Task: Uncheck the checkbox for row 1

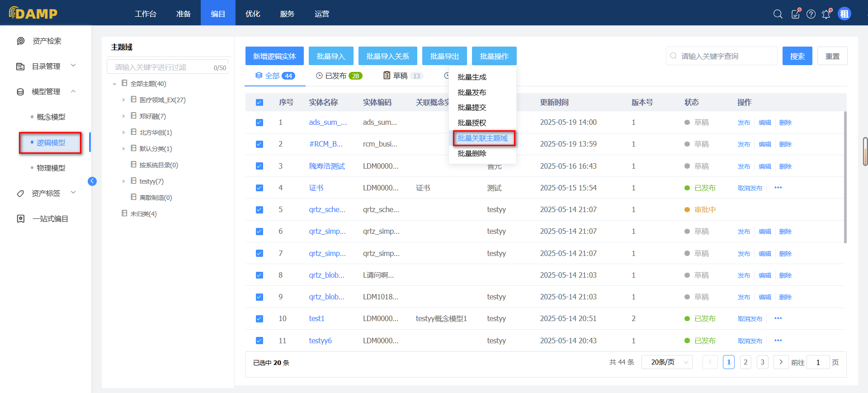Action: tap(259, 123)
